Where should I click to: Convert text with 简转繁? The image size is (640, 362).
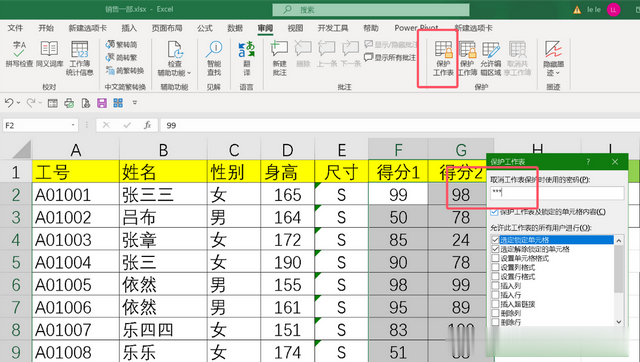(121, 57)
